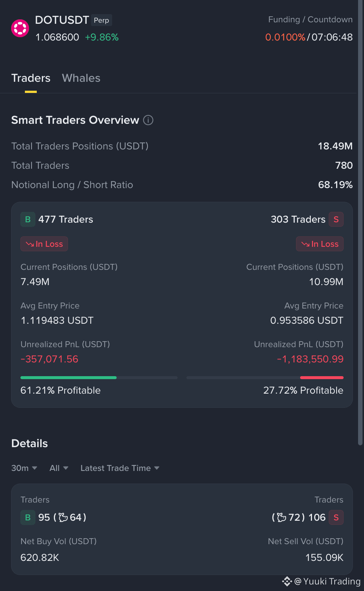The image size is (364, 591).
Task: Switch to the Whales tab
Action: [x=81, y=78]
